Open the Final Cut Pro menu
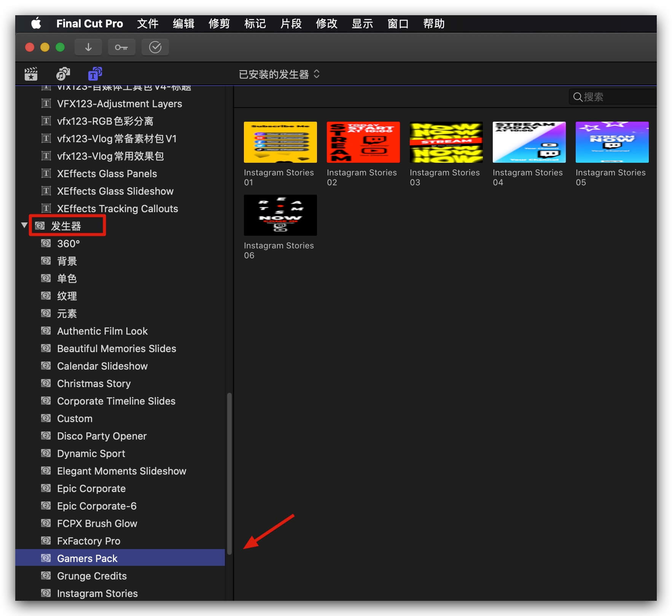This screenshot has width=672, height=616. 90,24
